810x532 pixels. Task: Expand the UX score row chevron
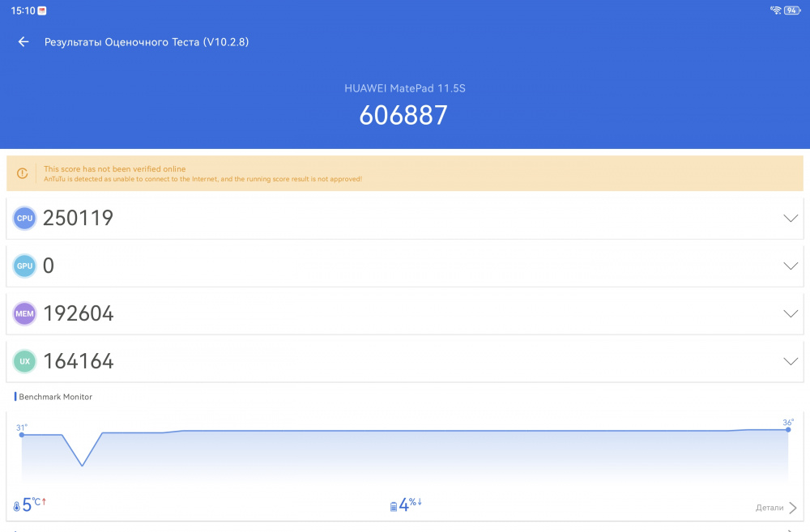click(x=791, y=362)
